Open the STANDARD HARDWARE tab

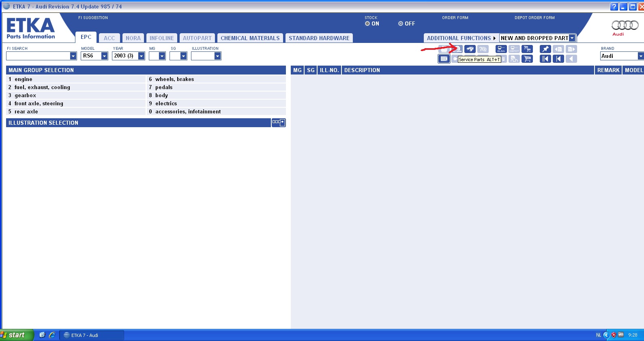(319, 38)
